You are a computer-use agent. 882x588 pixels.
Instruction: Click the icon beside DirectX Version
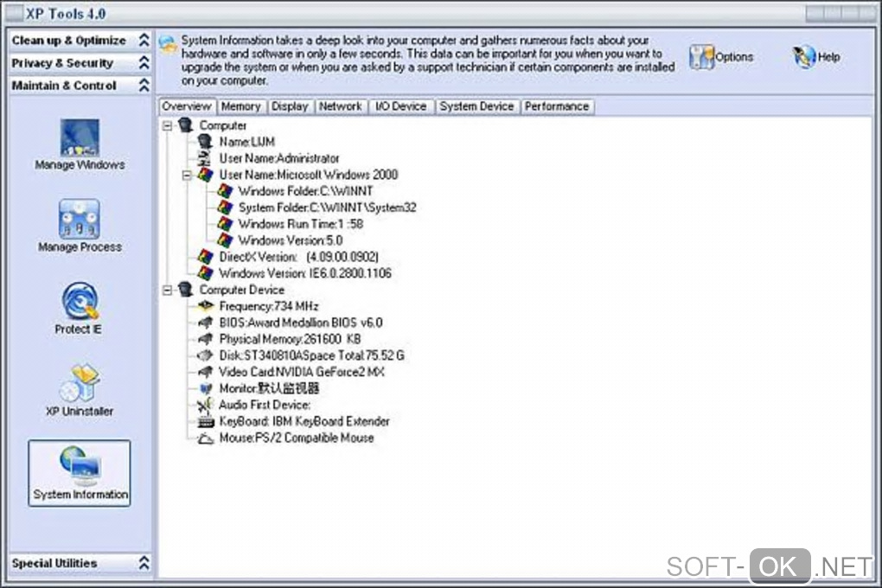[205, 257]
